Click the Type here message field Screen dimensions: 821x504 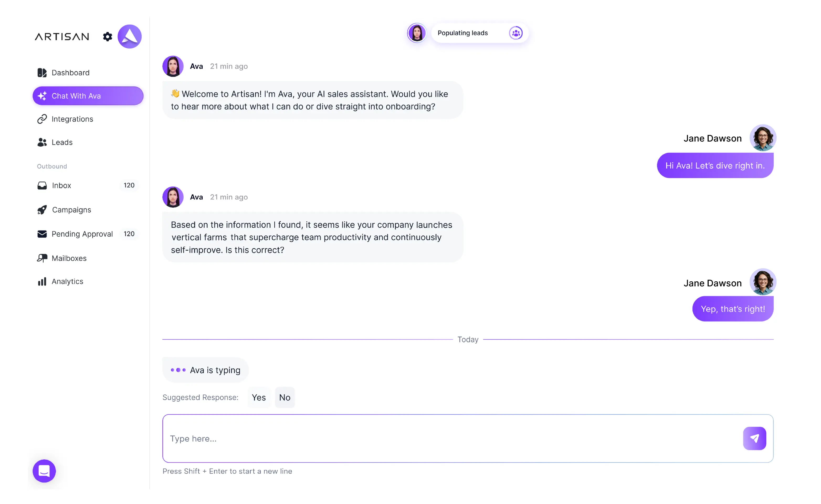click(x=450, y=438)
